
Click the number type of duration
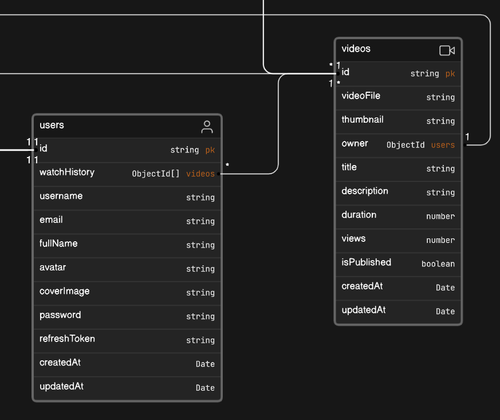point(440,216)
